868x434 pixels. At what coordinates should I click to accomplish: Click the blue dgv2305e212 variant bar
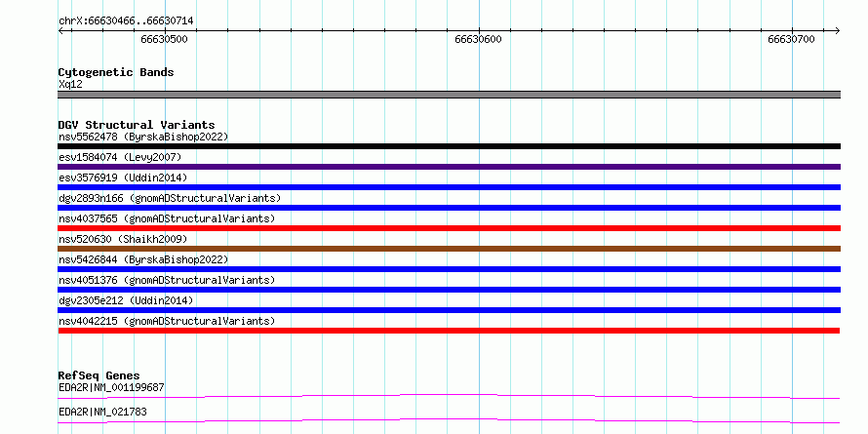(x=450, y=310)
